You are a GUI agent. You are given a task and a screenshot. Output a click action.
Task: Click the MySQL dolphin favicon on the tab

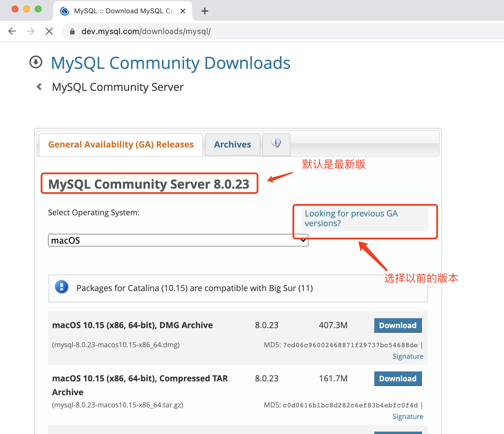65,11
